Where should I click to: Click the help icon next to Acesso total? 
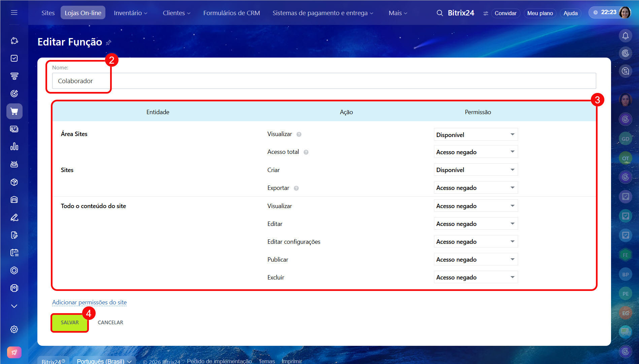(x=306, y=152)
